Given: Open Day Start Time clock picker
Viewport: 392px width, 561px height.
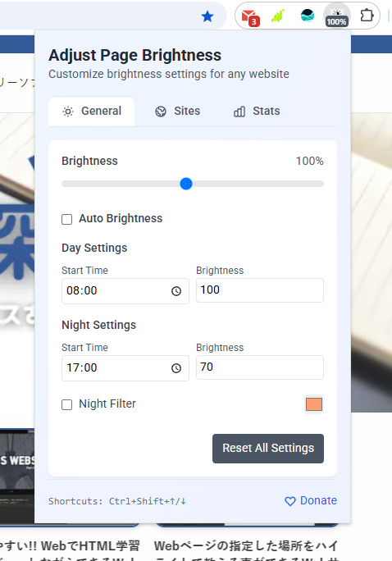Looking at the screenshot, I should [176, 291].
